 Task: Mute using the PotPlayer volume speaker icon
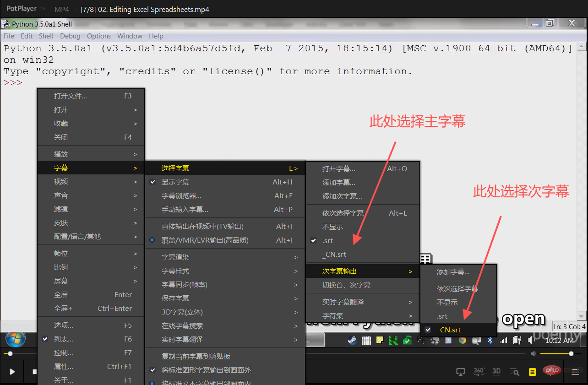point(534,353)
